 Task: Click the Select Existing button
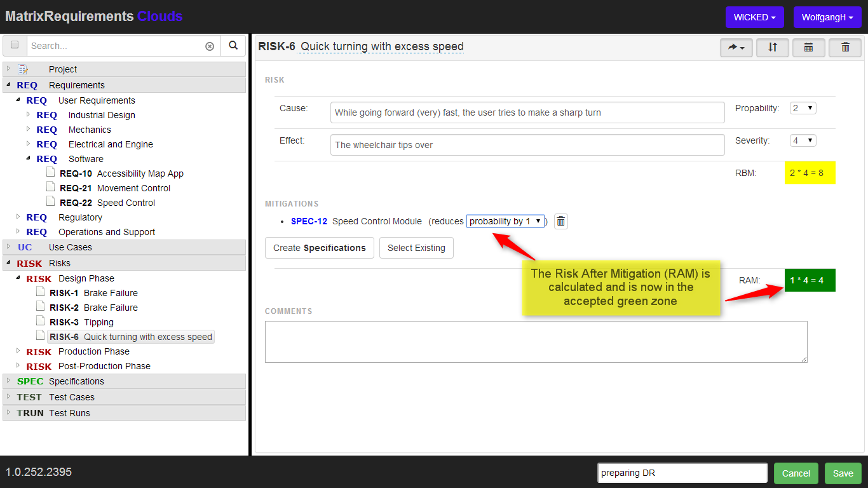tap(416, 248)
